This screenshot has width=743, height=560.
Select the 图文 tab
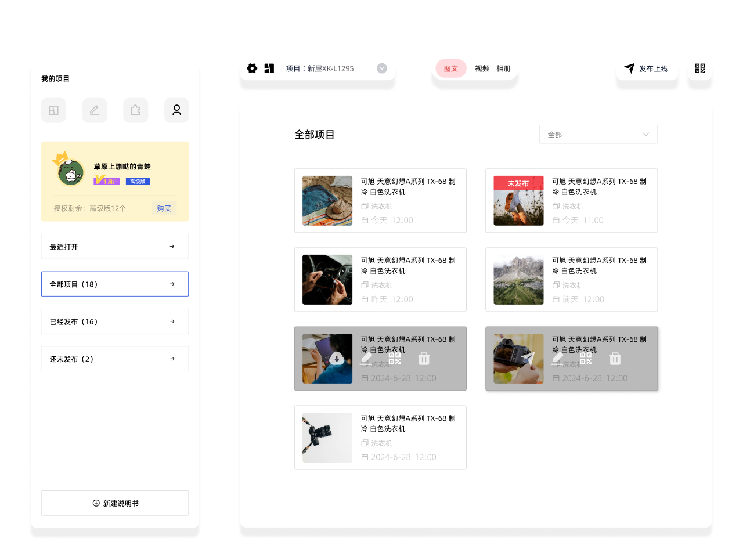click(451, 68)
